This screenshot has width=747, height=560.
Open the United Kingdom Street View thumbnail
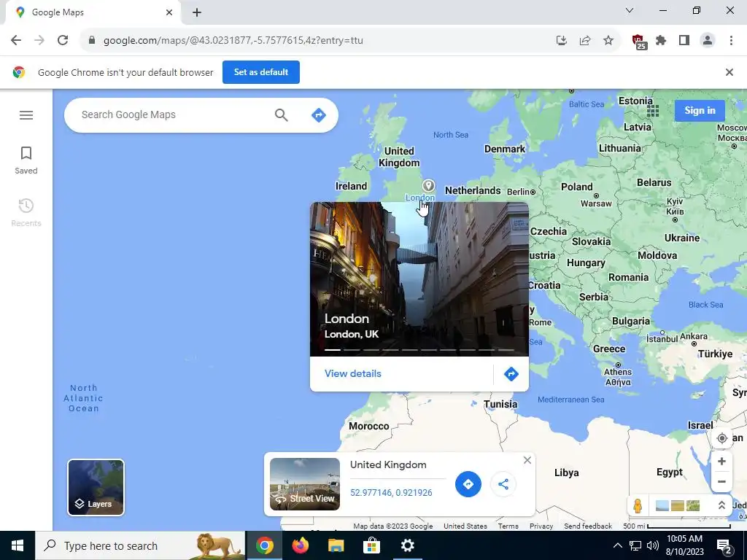(305, 484)
